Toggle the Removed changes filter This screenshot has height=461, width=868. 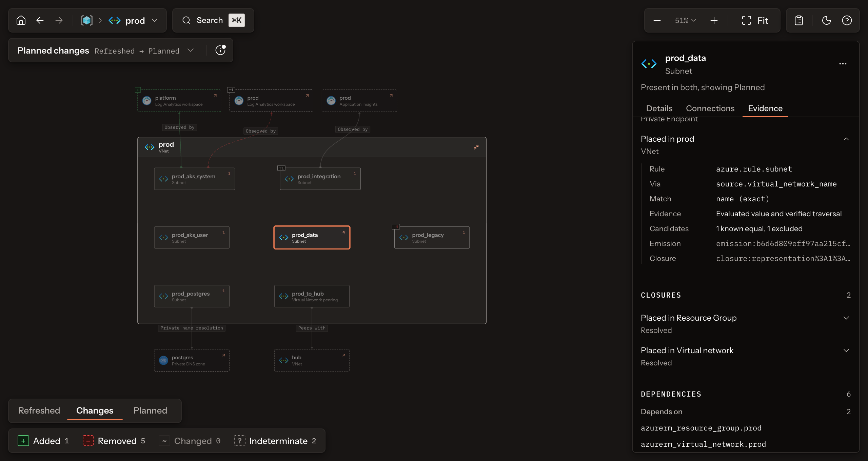click(114, 441)
